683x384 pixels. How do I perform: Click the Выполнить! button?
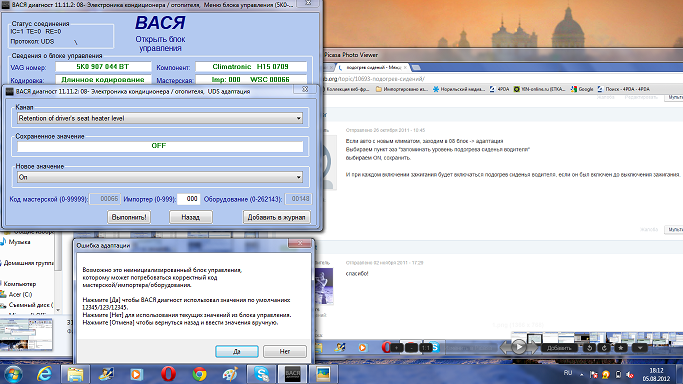pyautogui.click(x=129, y=217)
